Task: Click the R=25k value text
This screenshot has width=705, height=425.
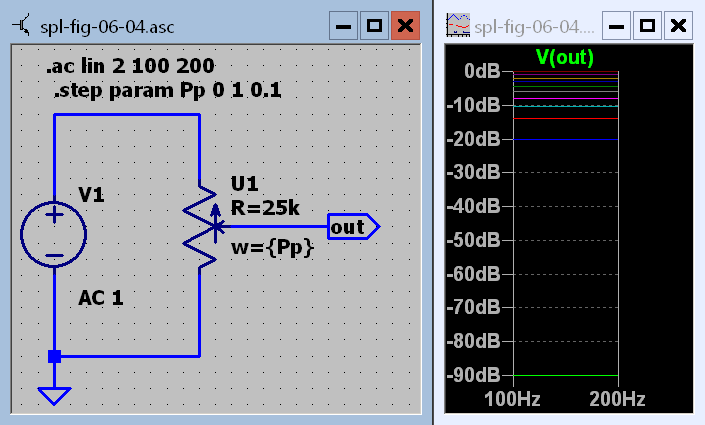Action: coord(264,208)
